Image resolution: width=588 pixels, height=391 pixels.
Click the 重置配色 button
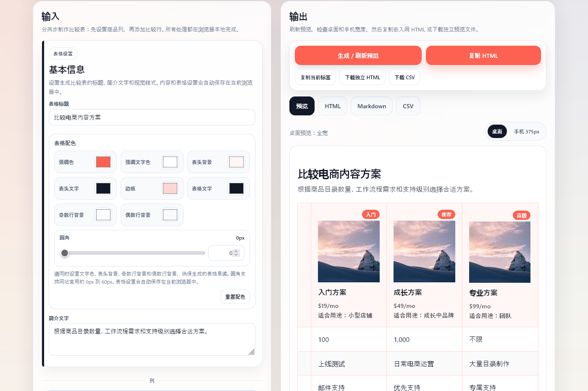coord(235,297)
